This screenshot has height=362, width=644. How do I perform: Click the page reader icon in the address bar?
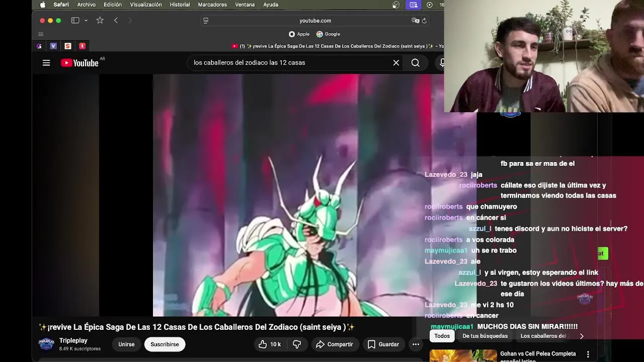206,21
